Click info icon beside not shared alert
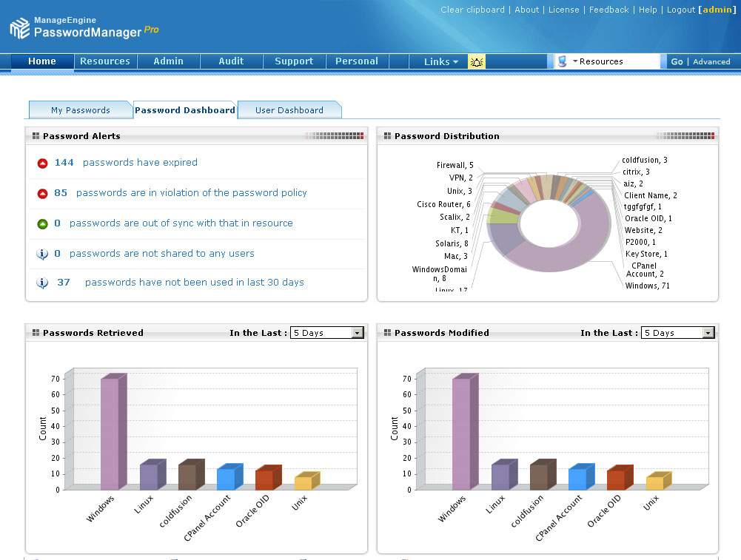 tap(42, 254)
